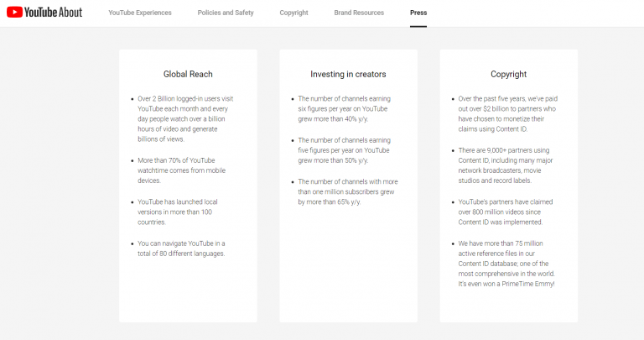Click the "Over 2 Billion logged-in users" paragraph
The height and width of the screenshot is (340, 644).
(x=186, y=118)
